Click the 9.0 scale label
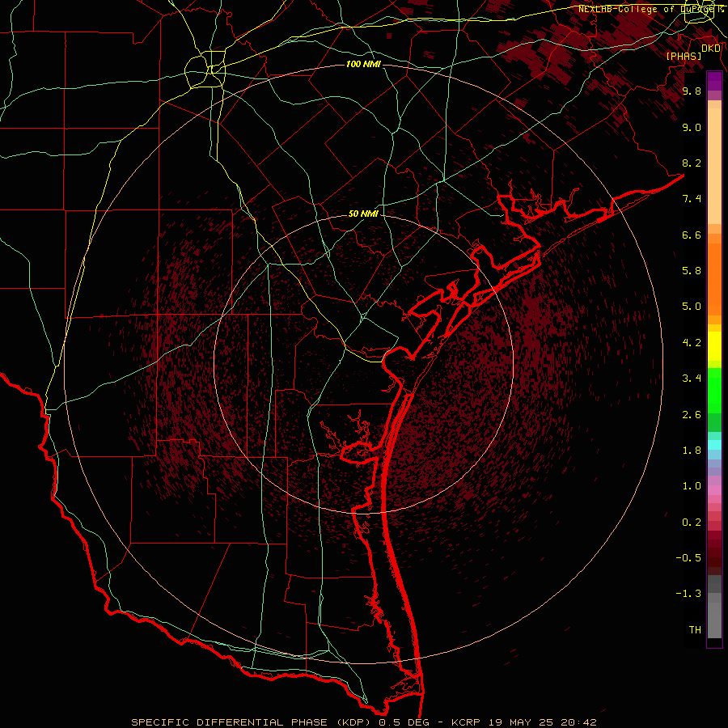This screenshot has width=728, height=728. [x=692, y=127]
